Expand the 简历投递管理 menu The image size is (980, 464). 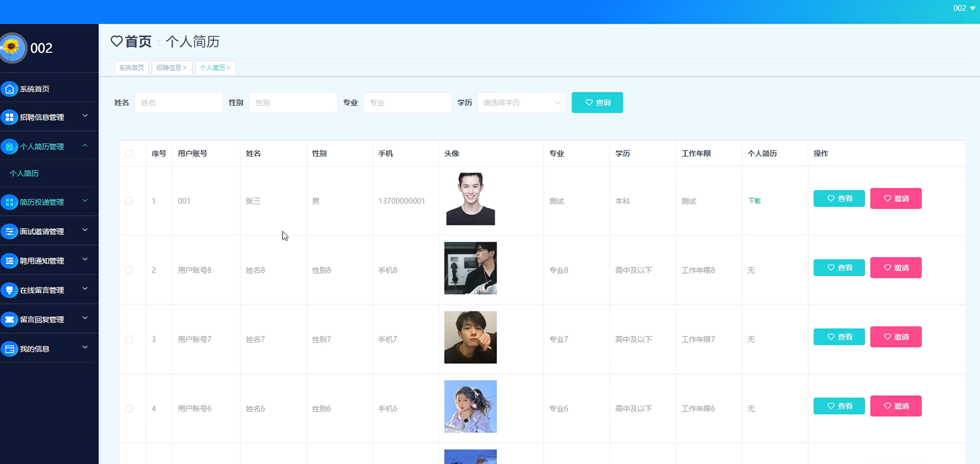(x=85, y=200)
